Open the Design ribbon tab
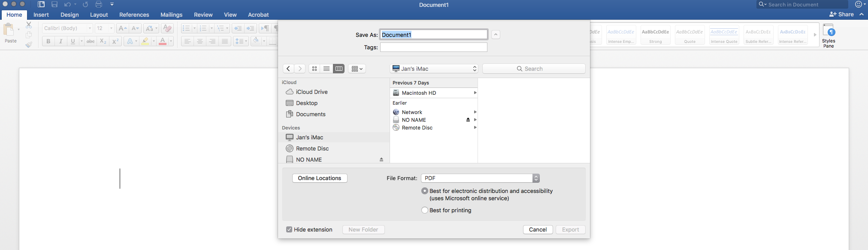The image size is (868, 250). pyautogui.click(x=70, y=15)
